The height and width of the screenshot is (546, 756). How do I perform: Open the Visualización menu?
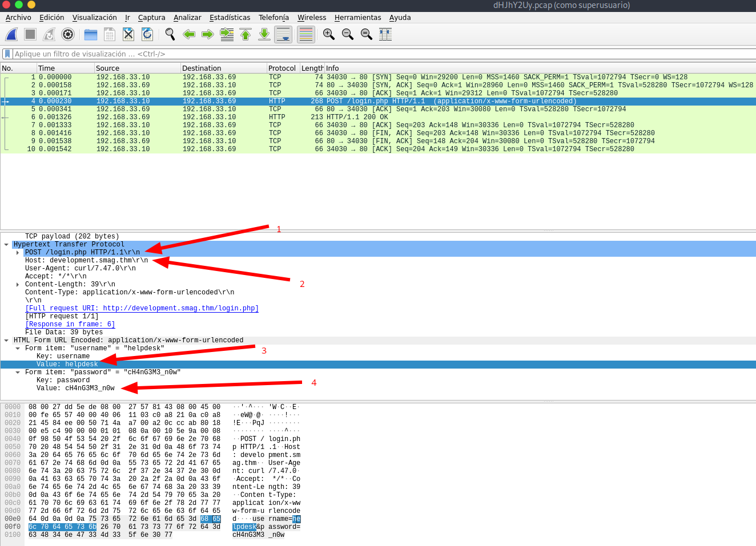[x=94, y=18]
